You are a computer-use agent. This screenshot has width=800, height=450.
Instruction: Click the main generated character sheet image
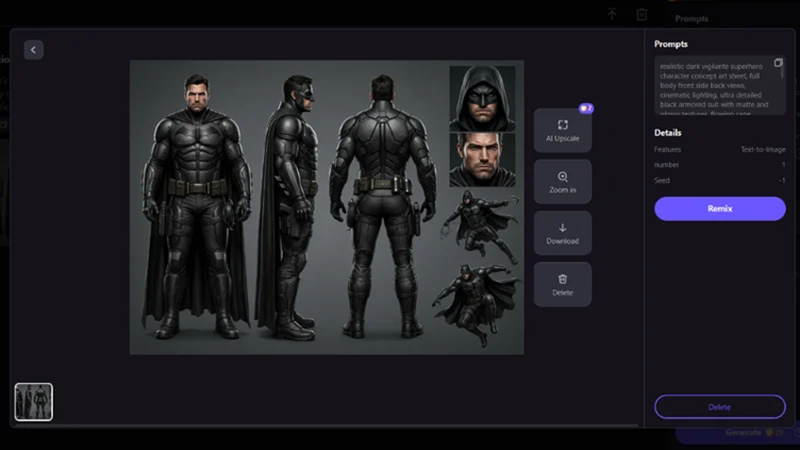coord(327,207)
